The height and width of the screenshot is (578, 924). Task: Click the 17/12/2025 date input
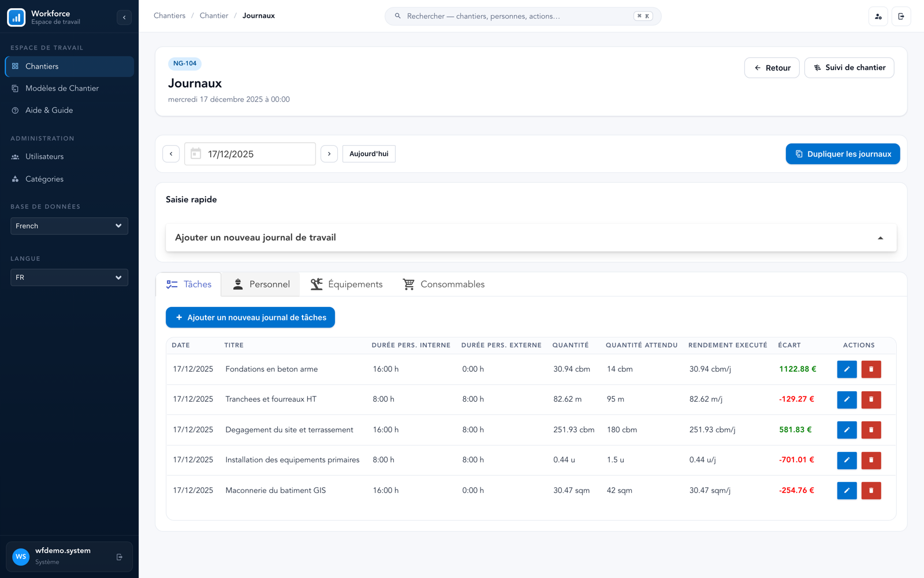(250, 154)
